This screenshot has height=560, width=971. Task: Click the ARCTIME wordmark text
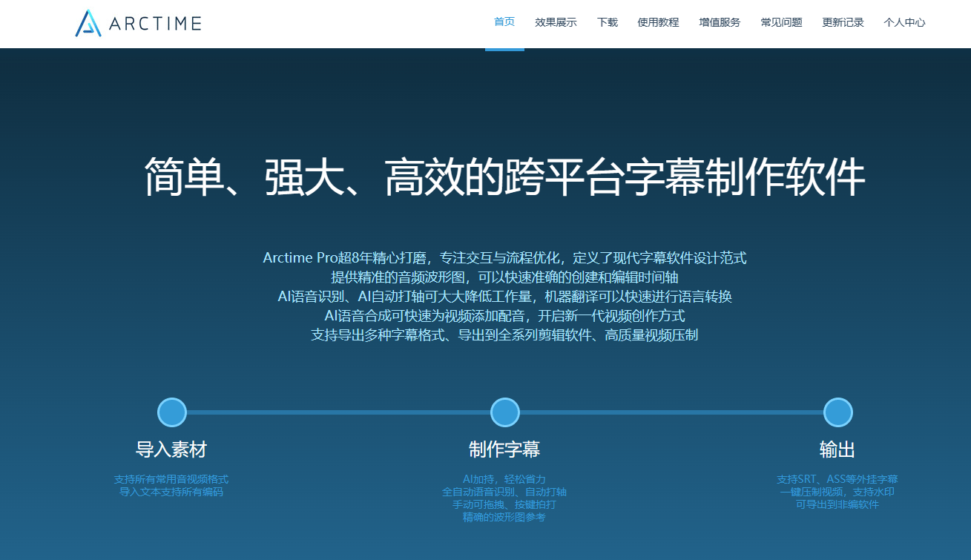(x=155, y=24)
